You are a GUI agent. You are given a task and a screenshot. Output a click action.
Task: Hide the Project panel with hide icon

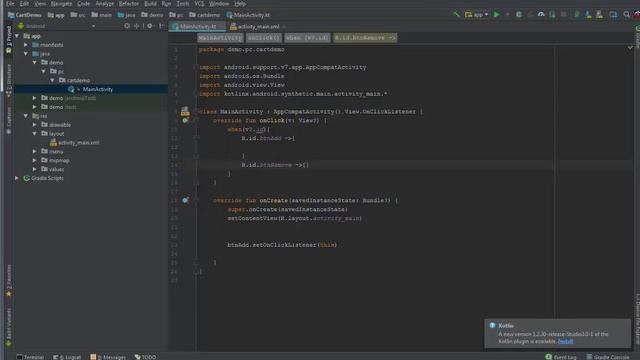point(161,26)
